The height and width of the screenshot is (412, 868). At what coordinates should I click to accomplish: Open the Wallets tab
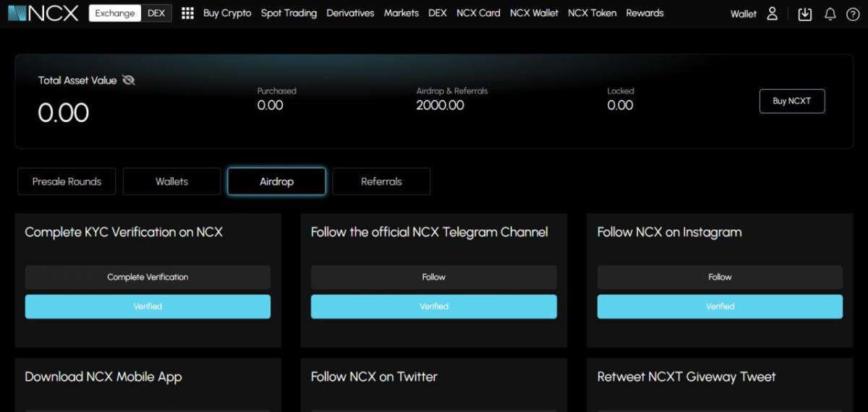point(171,181)
